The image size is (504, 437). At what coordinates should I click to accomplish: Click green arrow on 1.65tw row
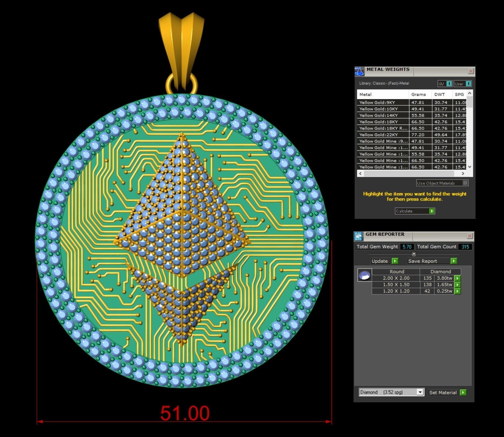[x=458, y=285]
